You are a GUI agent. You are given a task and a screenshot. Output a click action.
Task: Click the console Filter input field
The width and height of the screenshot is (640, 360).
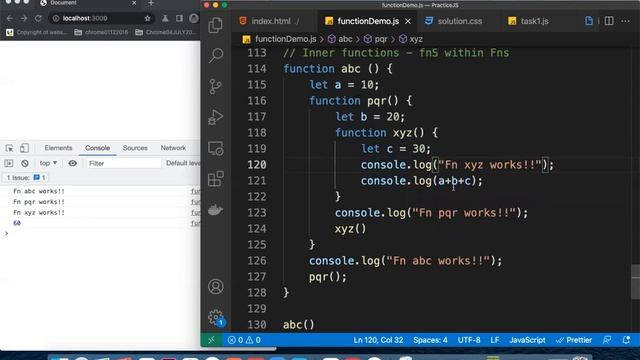[x=123, y=163]
